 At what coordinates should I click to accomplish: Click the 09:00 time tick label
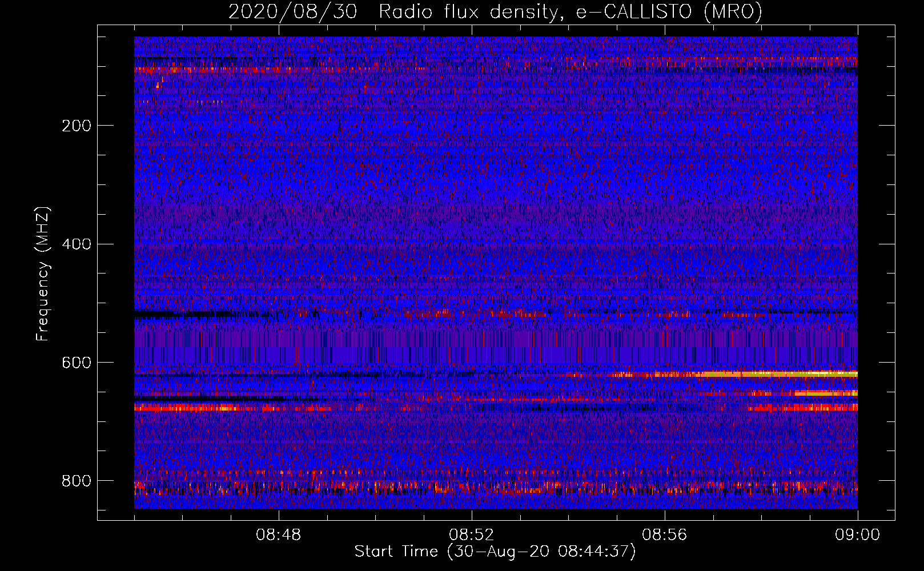[857, 535]
